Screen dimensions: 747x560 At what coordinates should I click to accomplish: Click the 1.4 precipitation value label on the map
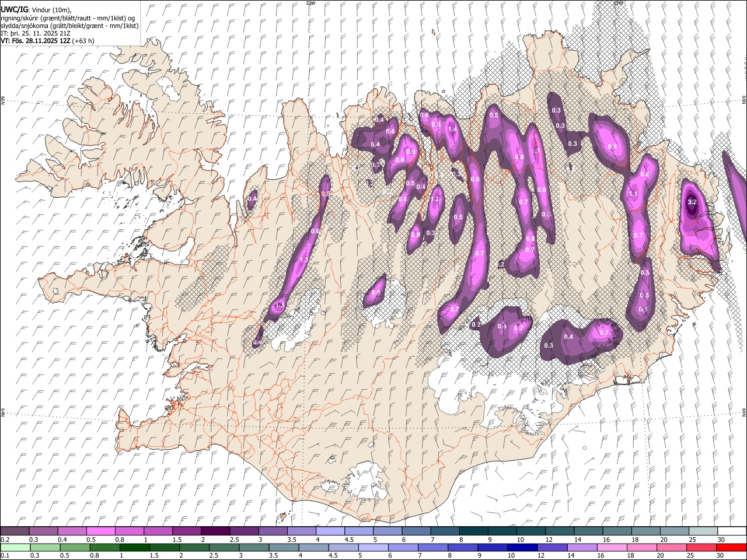coord(452,129)
